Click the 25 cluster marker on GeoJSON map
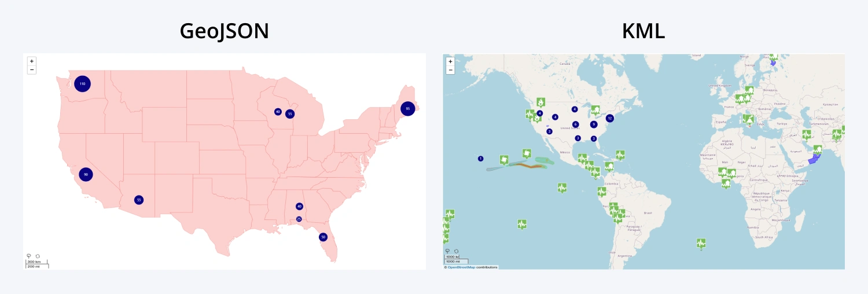 299,219
